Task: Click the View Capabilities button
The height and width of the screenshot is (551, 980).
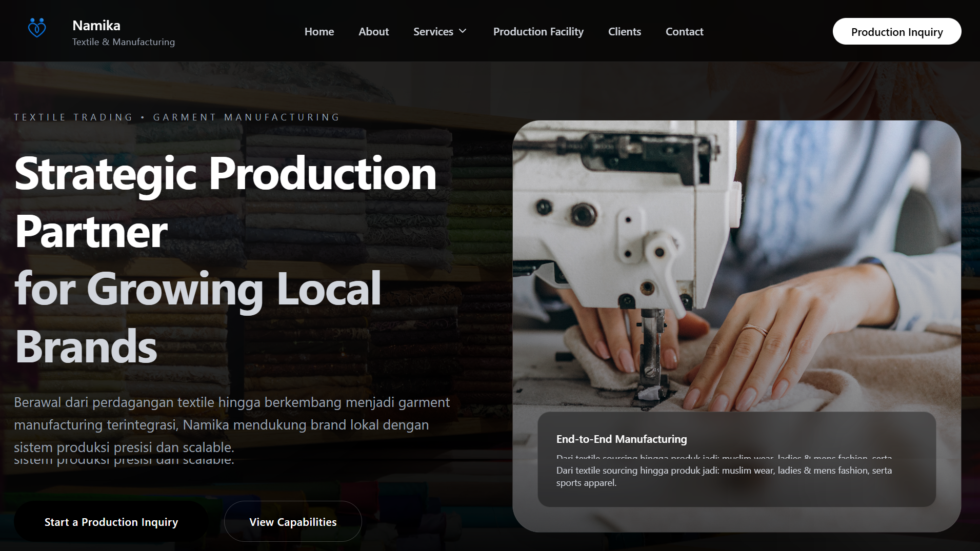Action: [293, 522]
